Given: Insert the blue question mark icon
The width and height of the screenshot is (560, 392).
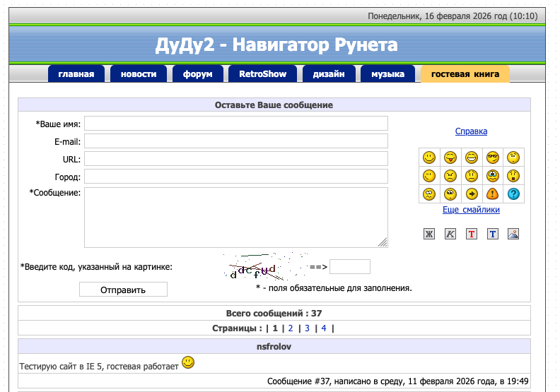Looking at the screenshot, I should click(x=513, y=194).
